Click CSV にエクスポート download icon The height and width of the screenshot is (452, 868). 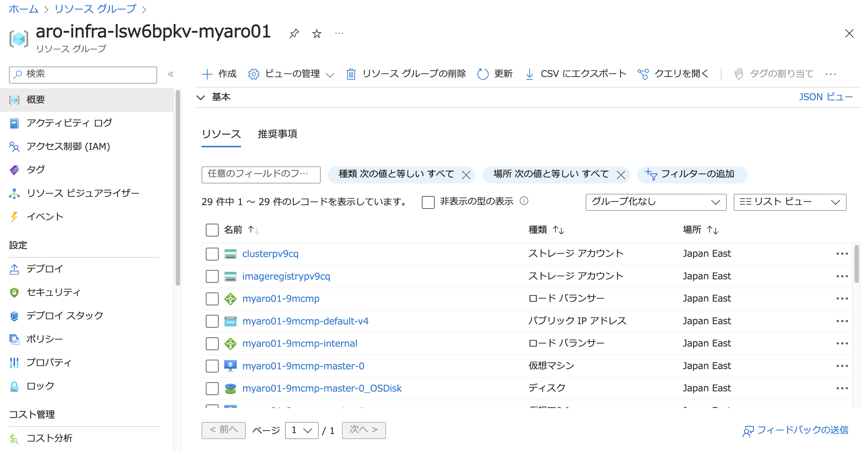click(x=529, y=74)
